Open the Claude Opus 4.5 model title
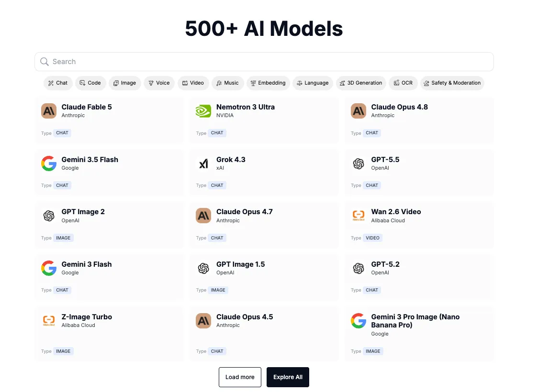 click(245, 317)
